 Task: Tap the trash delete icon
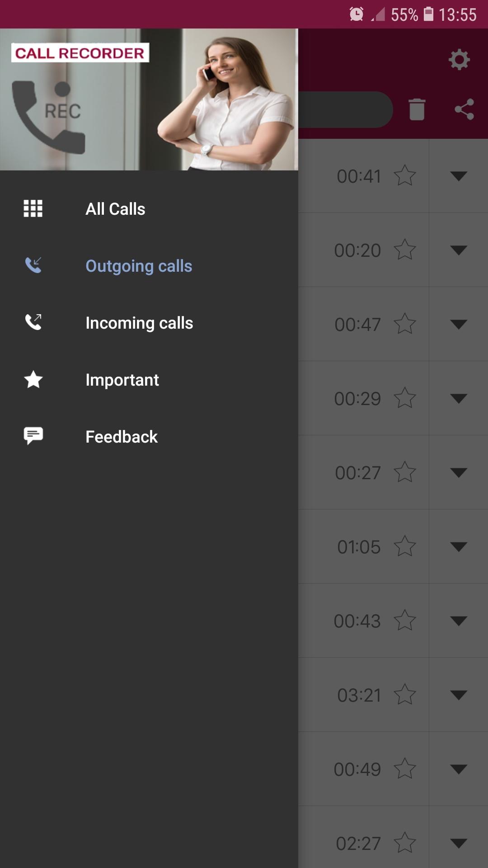point(417,109)
